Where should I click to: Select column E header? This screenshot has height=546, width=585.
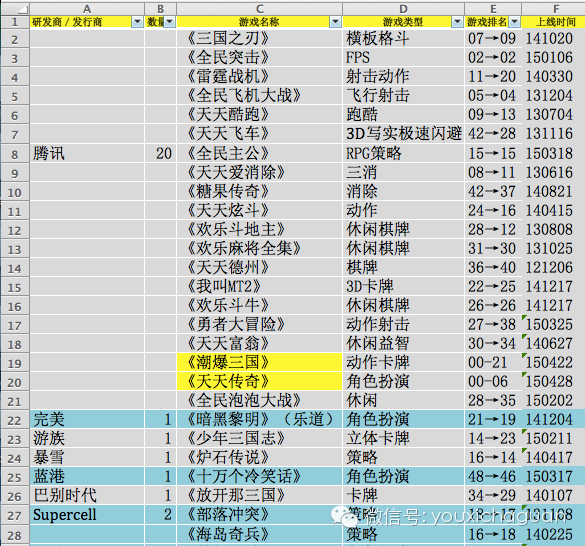(x=493, y=9)
